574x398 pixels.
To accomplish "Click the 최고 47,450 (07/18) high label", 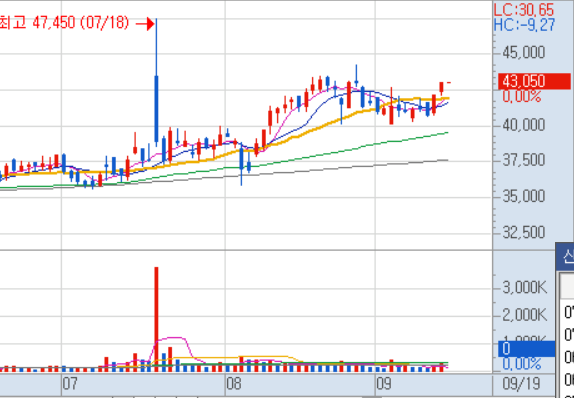I will (64, 23).
